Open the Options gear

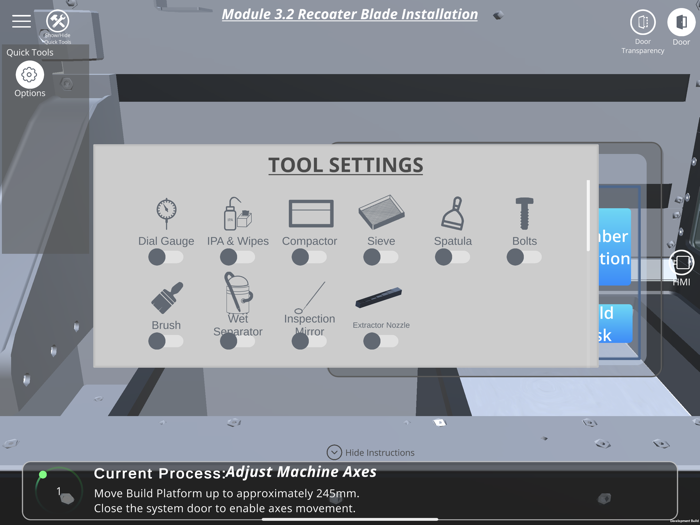(x=29, y=75)
